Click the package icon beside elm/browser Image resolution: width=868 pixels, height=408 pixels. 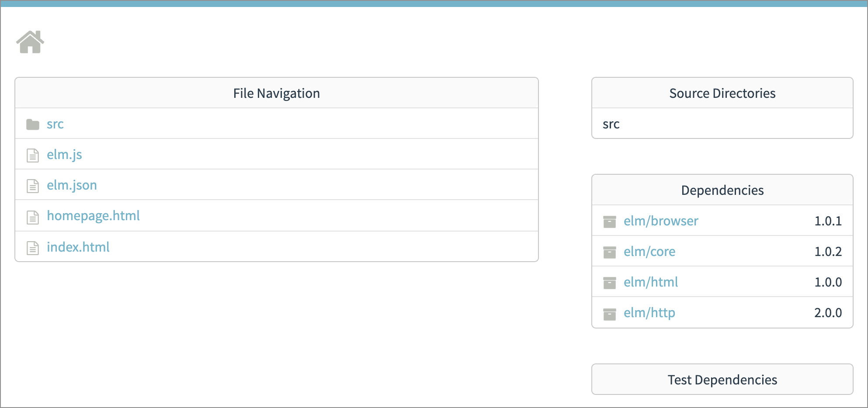coord(610,221)
